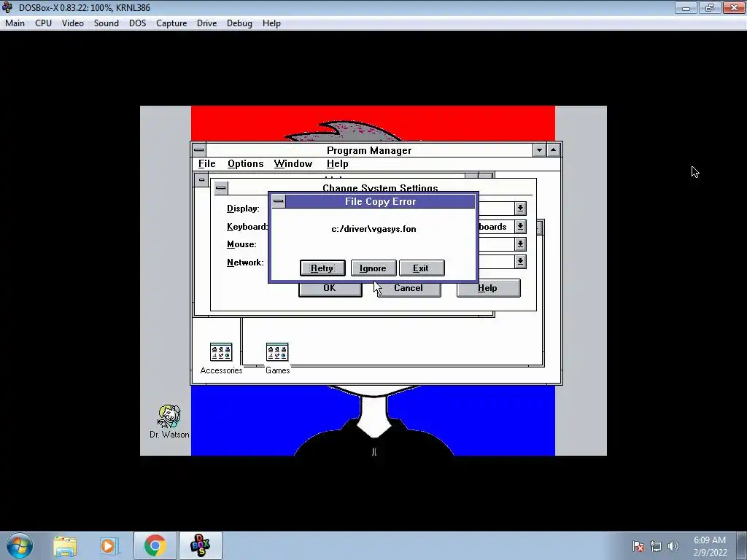Open the DOSBox-X Capture menu

(171, 23)
